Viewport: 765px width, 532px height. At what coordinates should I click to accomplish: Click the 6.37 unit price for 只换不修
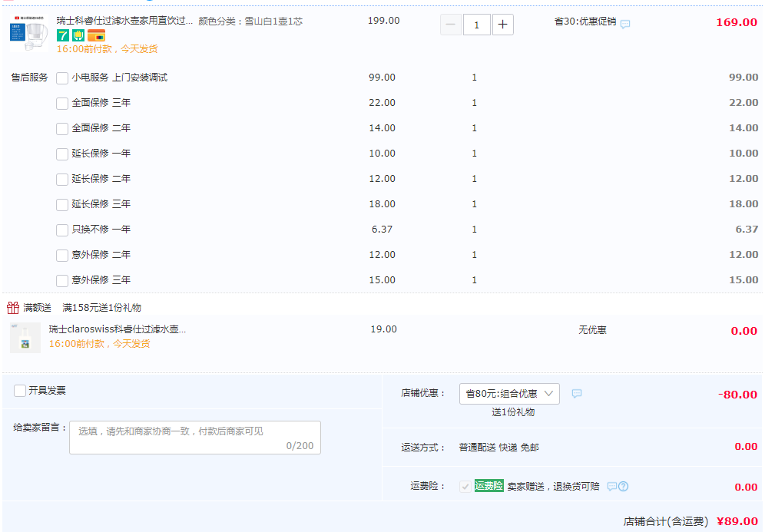[382, 230]
